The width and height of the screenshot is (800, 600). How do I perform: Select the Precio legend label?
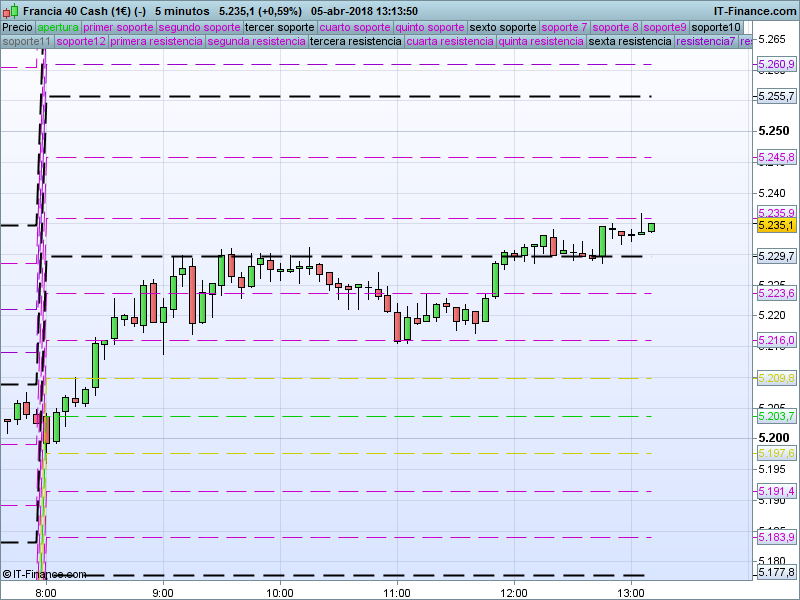click(17, 28)
